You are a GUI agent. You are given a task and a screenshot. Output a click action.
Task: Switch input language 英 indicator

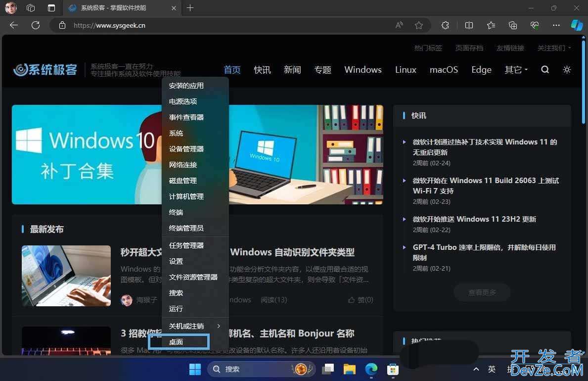[492, 369]
